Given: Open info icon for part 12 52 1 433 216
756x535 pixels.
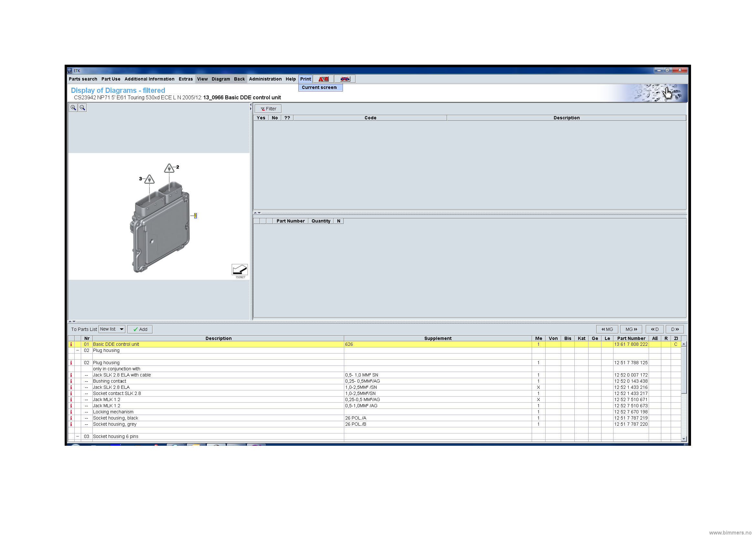Looking at the screenshot, I should pos(71,388).
